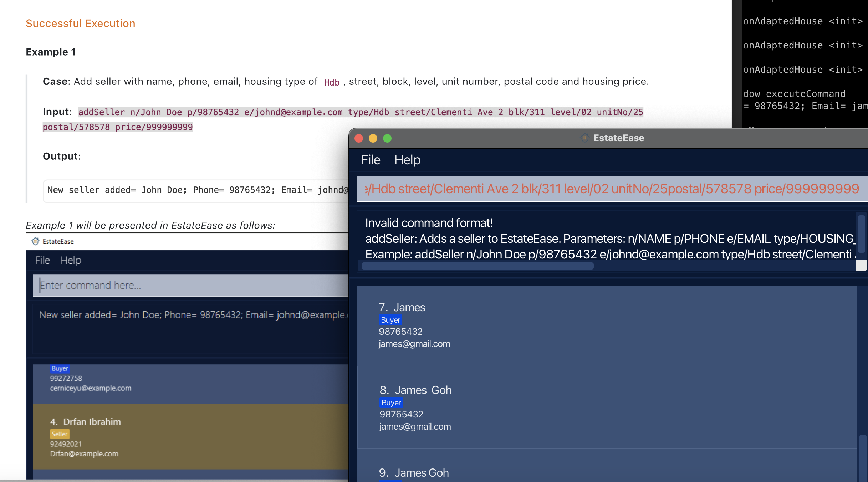Click the Successful Execution heading
The width and height of the screenshot is (868, 482).
(80, 24)
